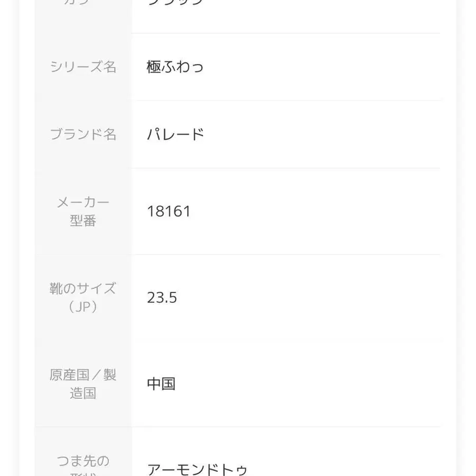Image resolution: width=476 pixels, height=476 pixels.
Task: Click the ブランド名 label cell
Action: pyautogui.click(x=83, y=134)
